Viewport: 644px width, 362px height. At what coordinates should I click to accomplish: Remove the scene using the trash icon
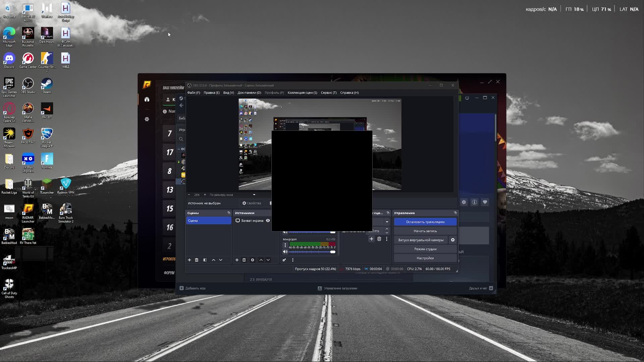(197, 260)
